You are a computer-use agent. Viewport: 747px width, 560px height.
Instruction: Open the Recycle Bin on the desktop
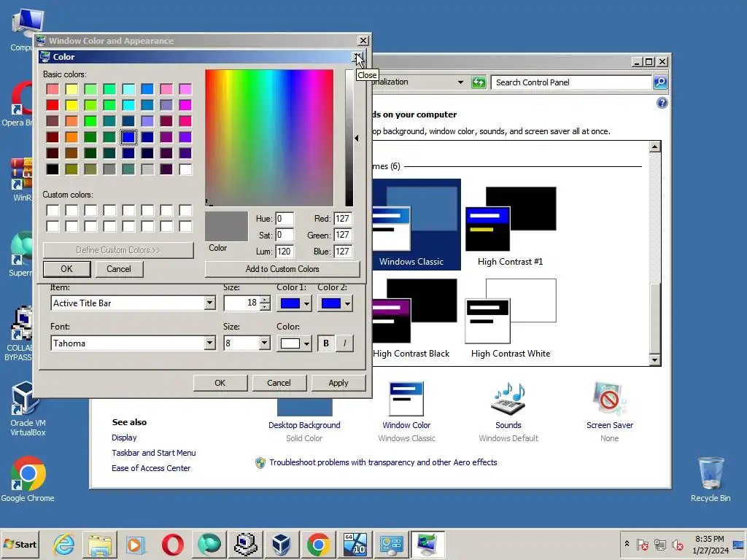pyautogui.click(x=711, y=479)
